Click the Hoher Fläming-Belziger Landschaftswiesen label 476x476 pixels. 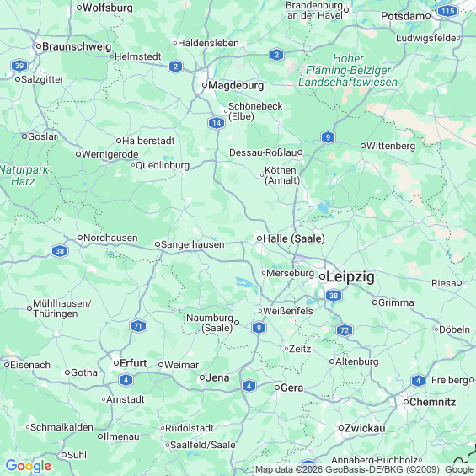pyautogui.click(x=348, y=70)
